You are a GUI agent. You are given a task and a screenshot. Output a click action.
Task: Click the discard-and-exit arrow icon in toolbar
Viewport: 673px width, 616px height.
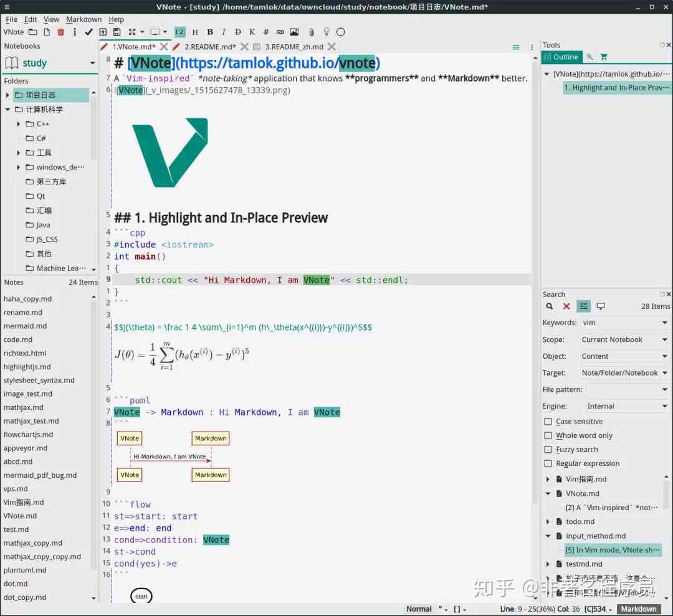[103, 32]
